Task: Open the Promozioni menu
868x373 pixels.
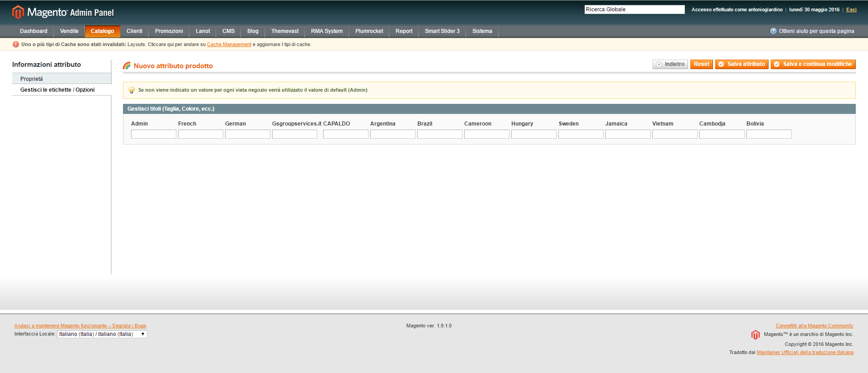Action: [x=169, y=31]
